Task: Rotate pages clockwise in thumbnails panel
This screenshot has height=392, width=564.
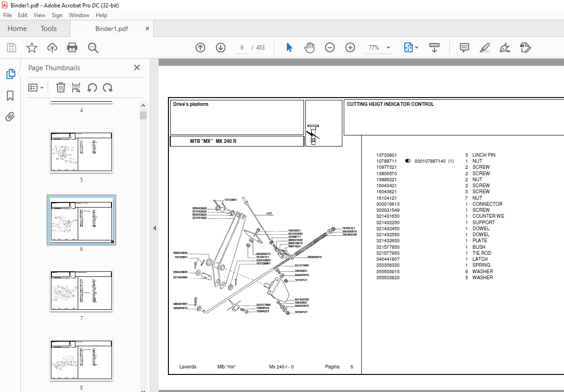Action: [x=108, y=87]
